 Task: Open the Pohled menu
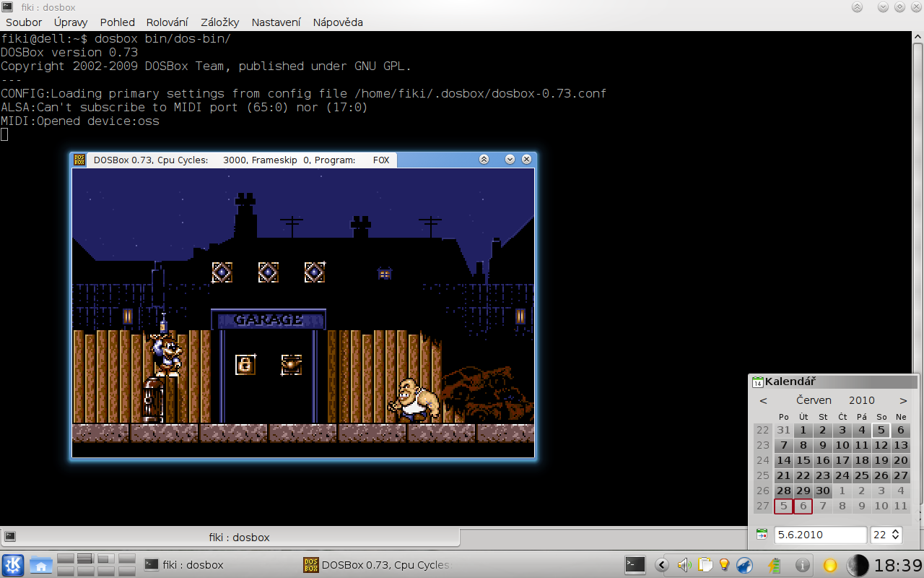tap(118, 22)
